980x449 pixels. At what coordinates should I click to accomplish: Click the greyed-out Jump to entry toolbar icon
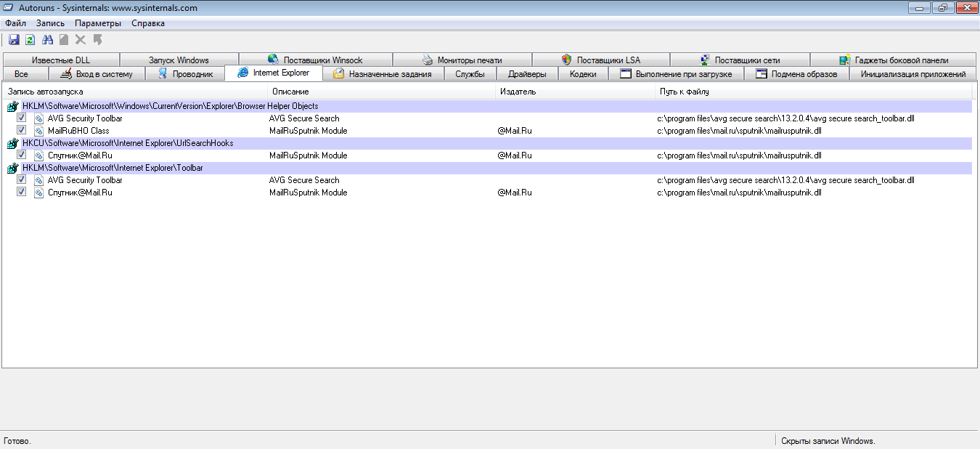(x=97, y=39)
